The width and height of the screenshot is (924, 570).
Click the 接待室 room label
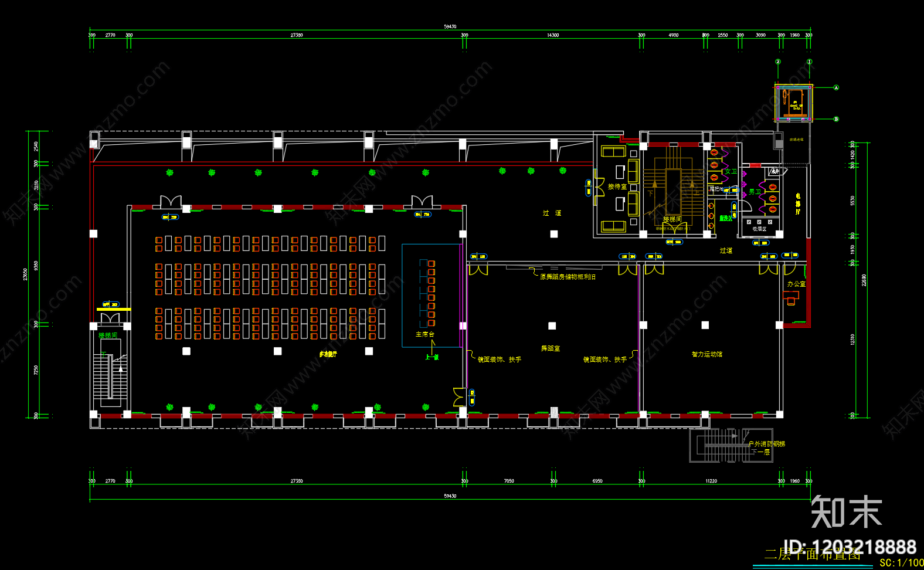617,186
